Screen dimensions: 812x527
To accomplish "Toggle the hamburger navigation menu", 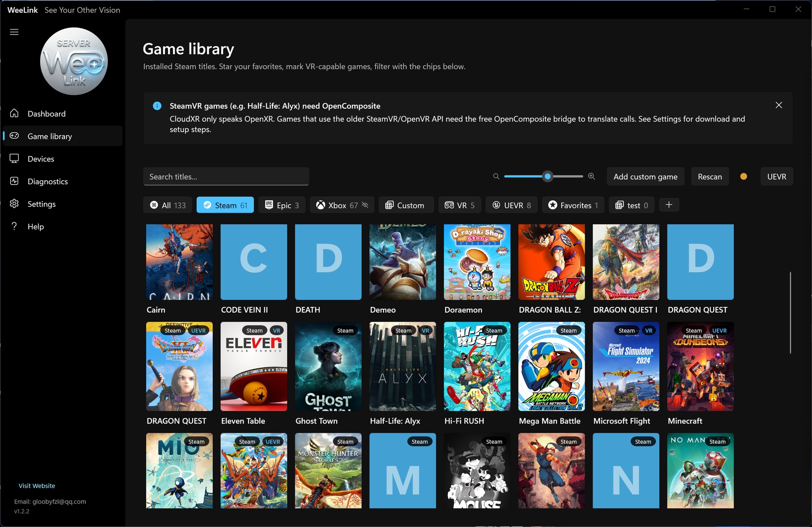I will [14, 32].
